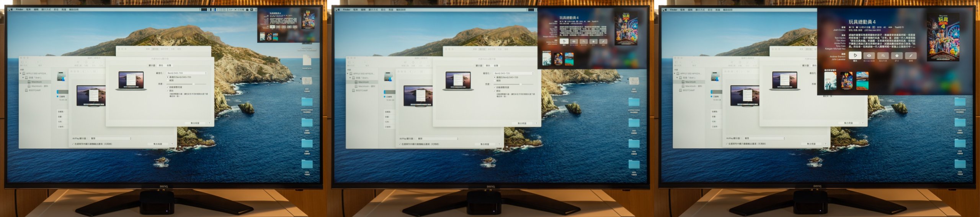The width and height of the screenshot is (980, 217).
Task: Open the Finder menu on the middle monitor
Action: click(346, 10)
